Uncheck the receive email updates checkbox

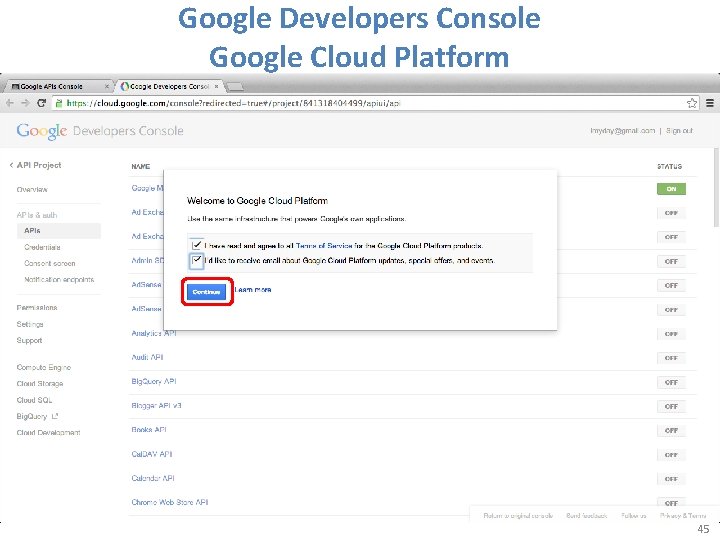pyautogui.click(x=197, y=261)
